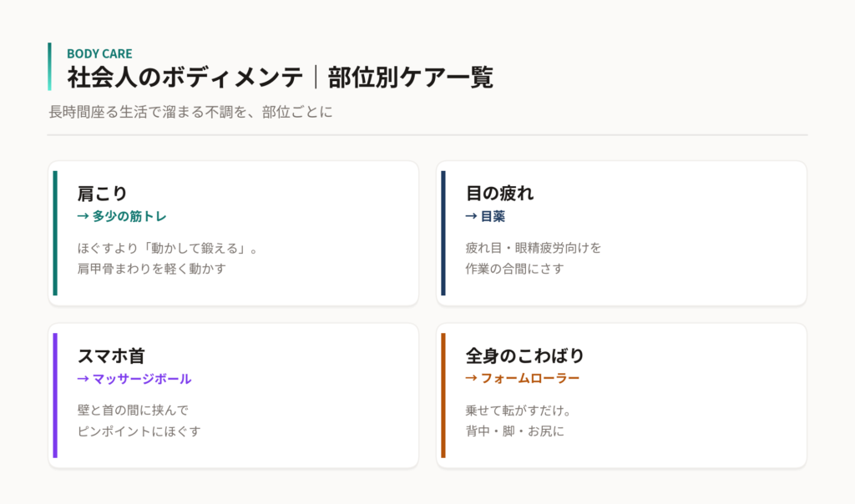Select the 疲れ目・眼精疲労向けを text
Screen dimensions: 855x504
pos(534,249)
